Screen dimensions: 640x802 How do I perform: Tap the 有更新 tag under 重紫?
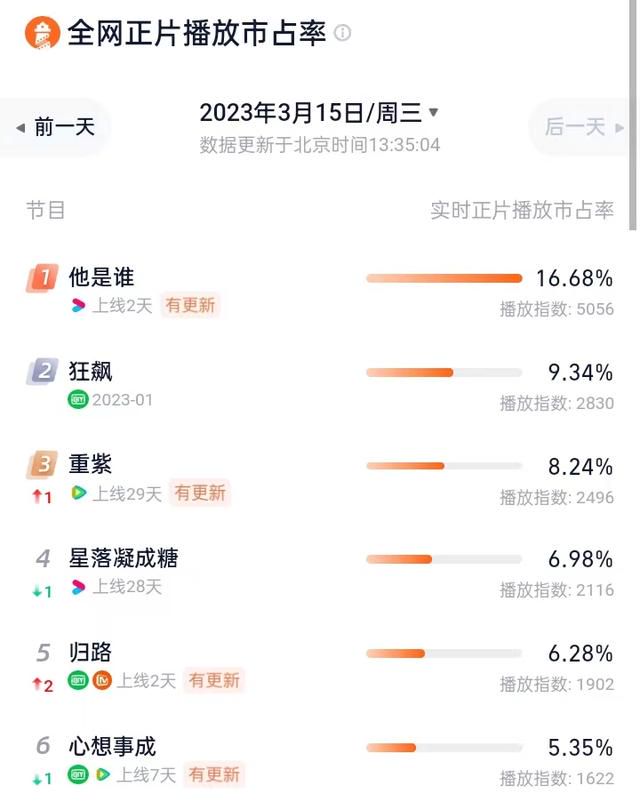pos(200,493)
